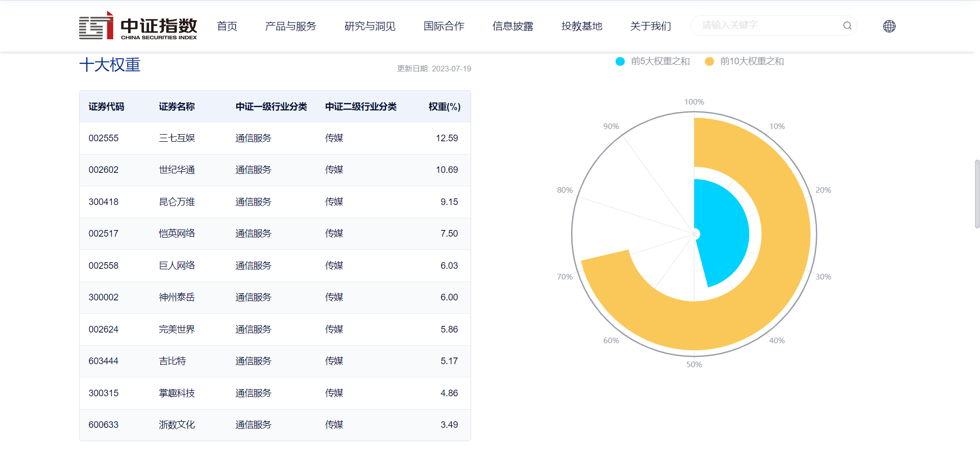Open the 国际合作 navigation item

tap(444, 26)
